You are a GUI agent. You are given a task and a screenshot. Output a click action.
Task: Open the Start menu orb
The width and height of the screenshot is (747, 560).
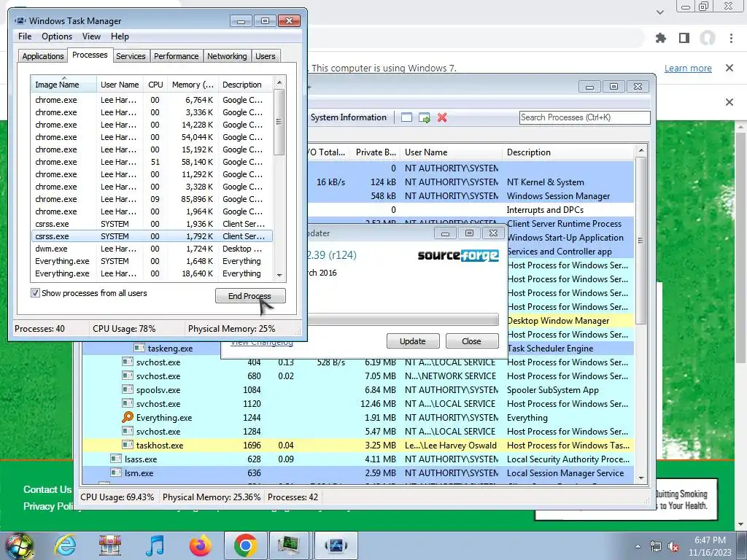coord(19,545)
